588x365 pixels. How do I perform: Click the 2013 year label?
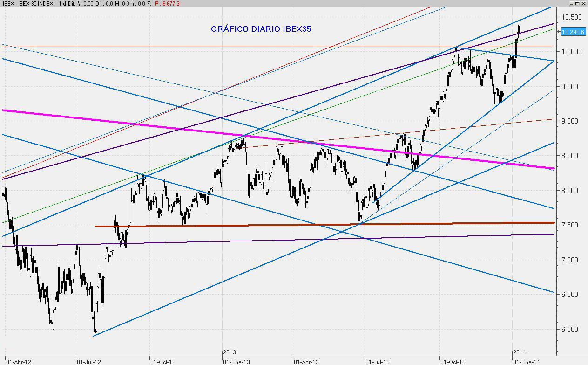point(228,352)
